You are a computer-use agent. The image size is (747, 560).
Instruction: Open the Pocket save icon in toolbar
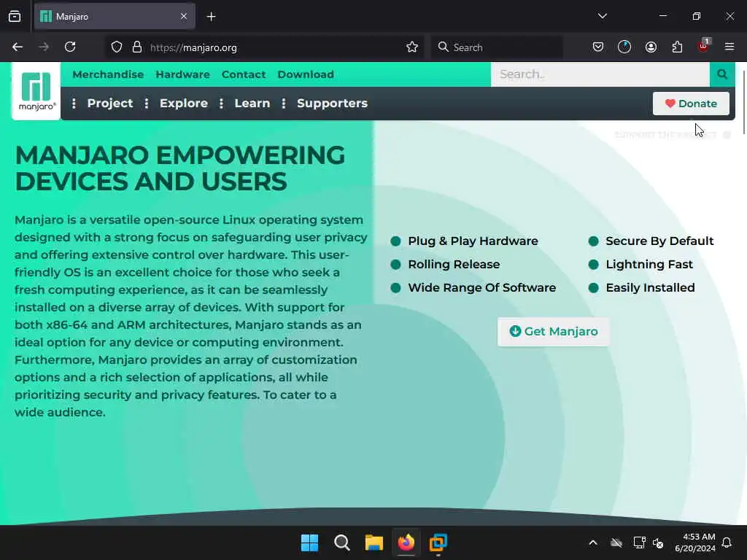(598, 47)
